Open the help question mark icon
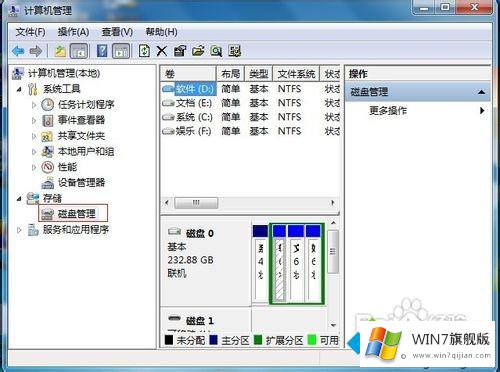Viewport: 500px width, 372px height. coord(102,51)
